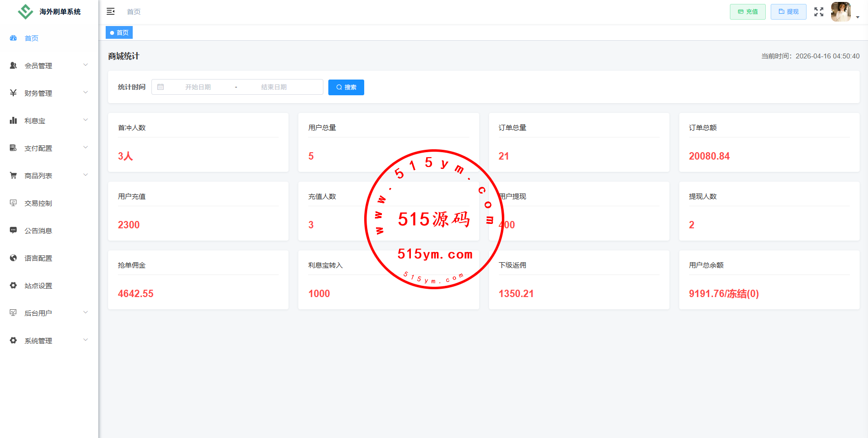This screenshot has width=868, height=438.
Task: Click the sidebar collapse hamburger icon
Action: tap(111, 11)
